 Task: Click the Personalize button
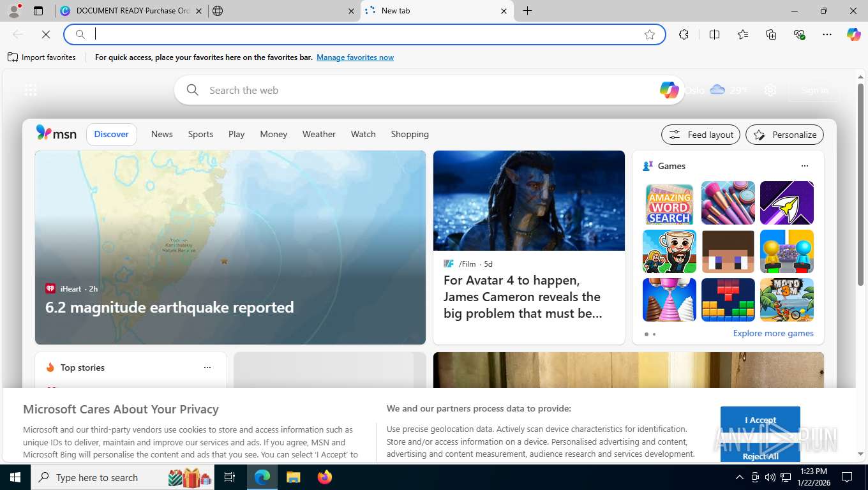(x=785, y=135)
